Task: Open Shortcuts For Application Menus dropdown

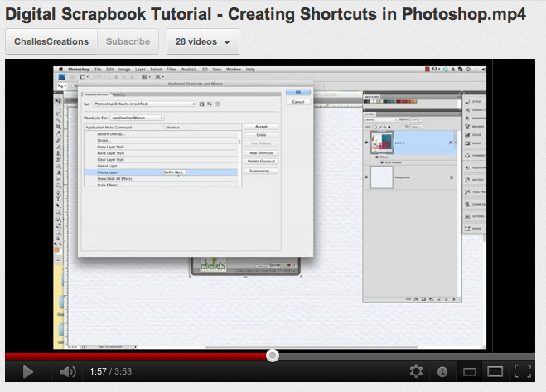Action: pyautogui.click(x=137, y=118)
